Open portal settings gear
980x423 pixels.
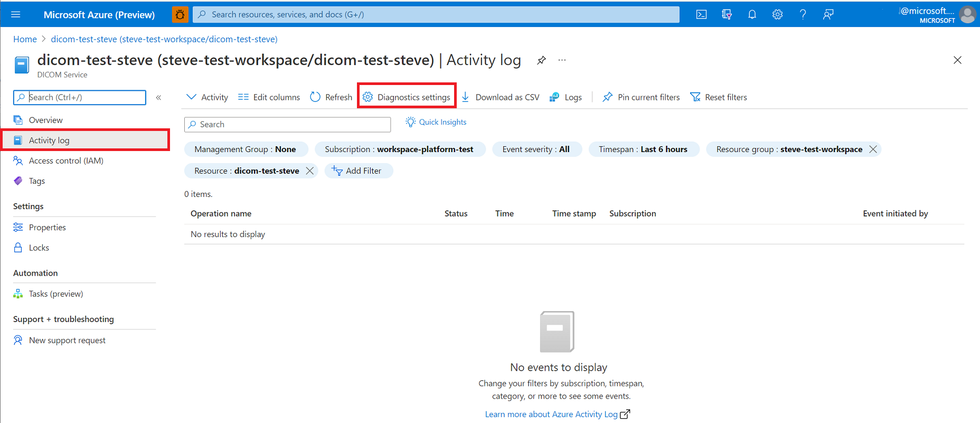(777, 14)
